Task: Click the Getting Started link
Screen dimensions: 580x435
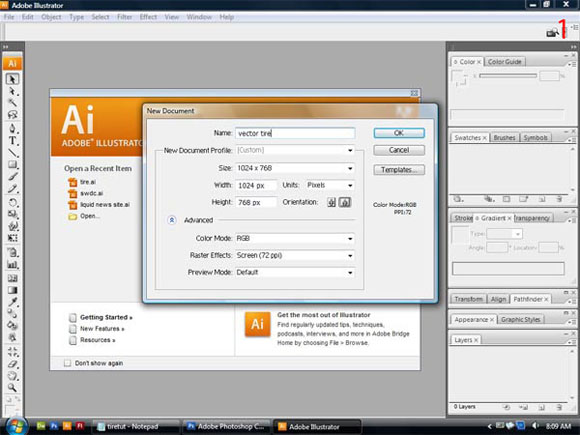Action: tap(106, 317)
